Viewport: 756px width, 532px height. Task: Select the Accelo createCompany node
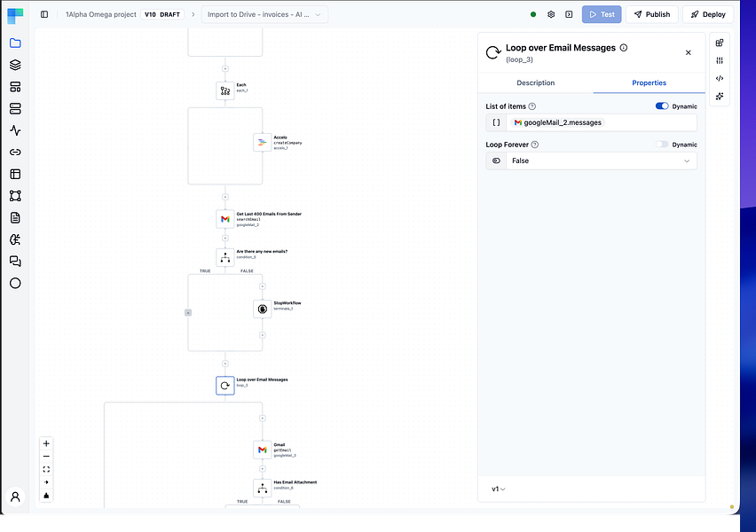coord(263,143)
